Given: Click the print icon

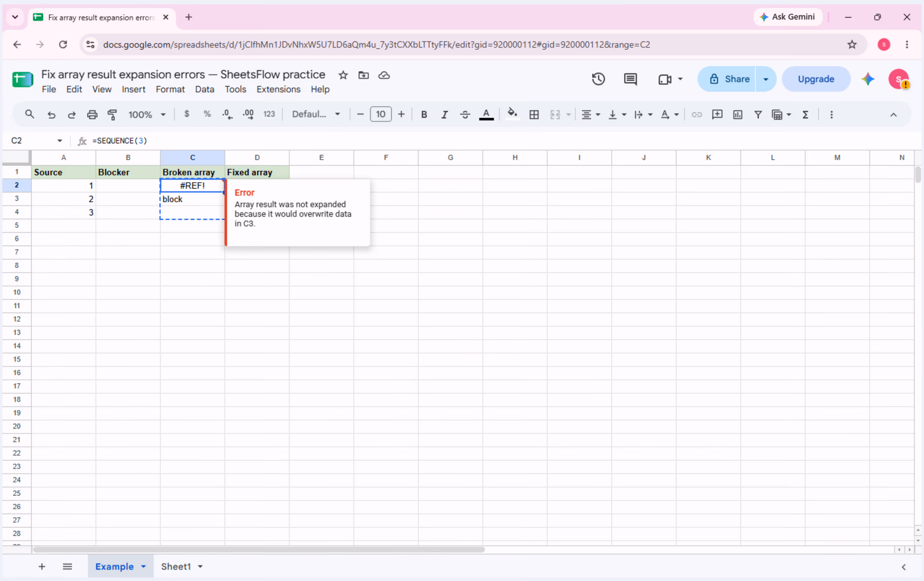Looking at the screenshot, I should 92,114.
